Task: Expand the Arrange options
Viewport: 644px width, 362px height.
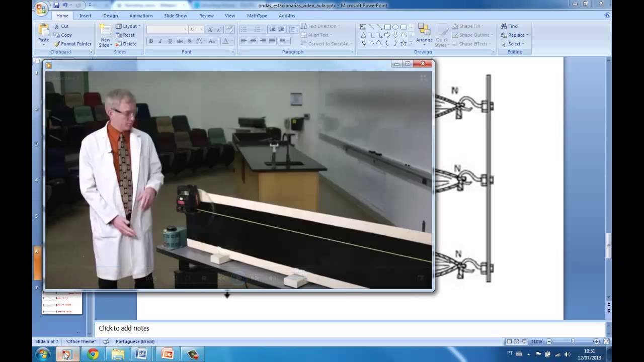Action: (424, 34)
